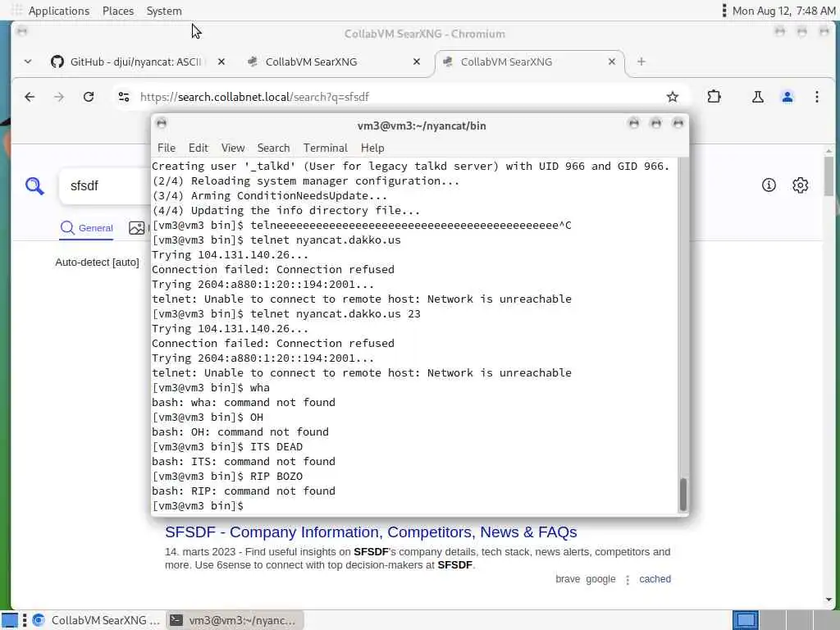Click the terminal window menu icon
The width and height of the screenshot is (840, 630).
[x=162, y=124]
